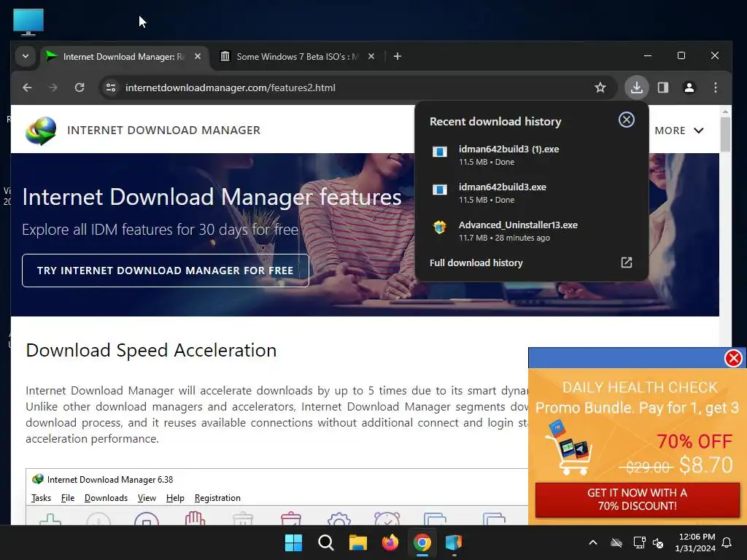Viewport: 747px width, 560px height.
Task: Show hidden system tray icons
Action: (x=593, y=542)
